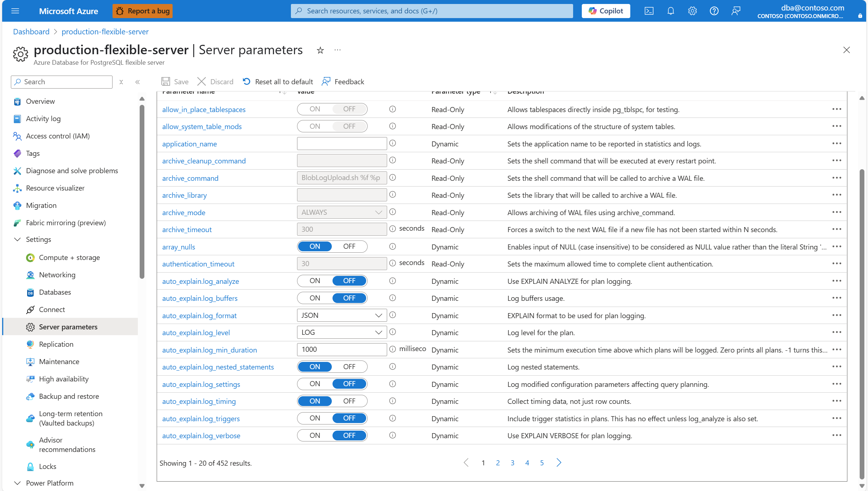Open the notifications bell
This screenshot has height=491, width=868.
pyautogui.click(x=670, y=11)
